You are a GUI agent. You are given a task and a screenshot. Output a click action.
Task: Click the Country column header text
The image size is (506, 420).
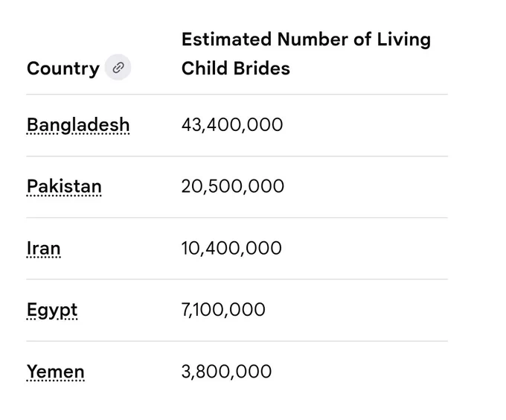[x=63, y=69]
